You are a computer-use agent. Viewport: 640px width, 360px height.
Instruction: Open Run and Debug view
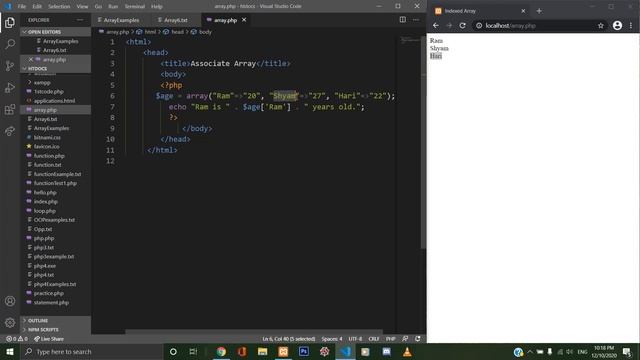[x=10, y=87]
